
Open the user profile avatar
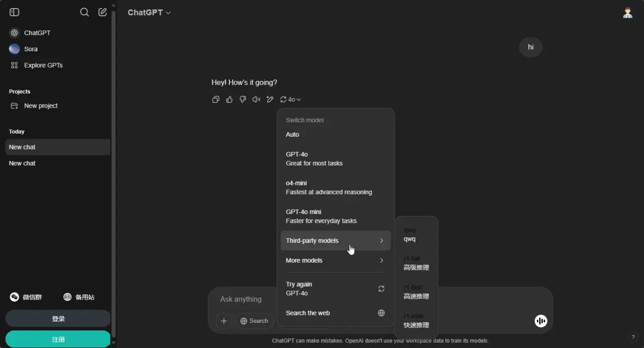point(627,13)
